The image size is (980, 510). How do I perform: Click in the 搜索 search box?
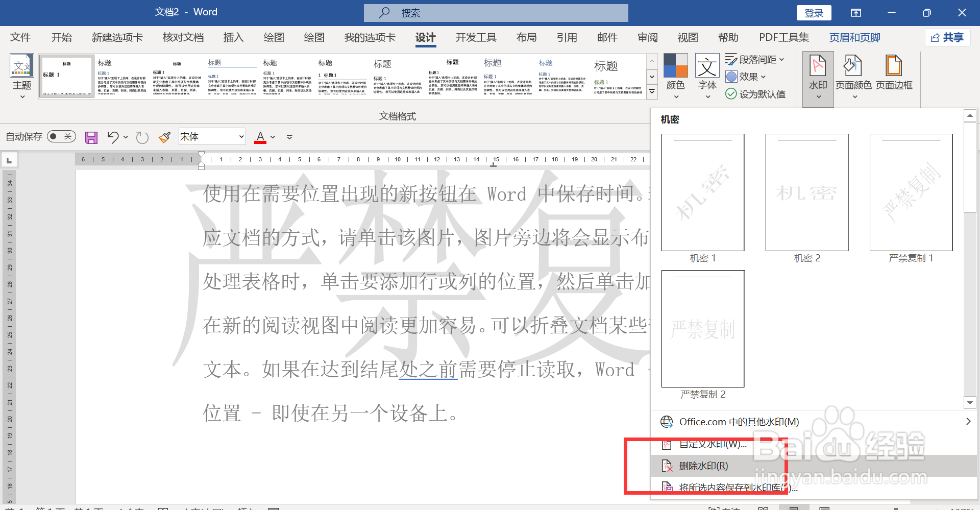coord(496,13)
